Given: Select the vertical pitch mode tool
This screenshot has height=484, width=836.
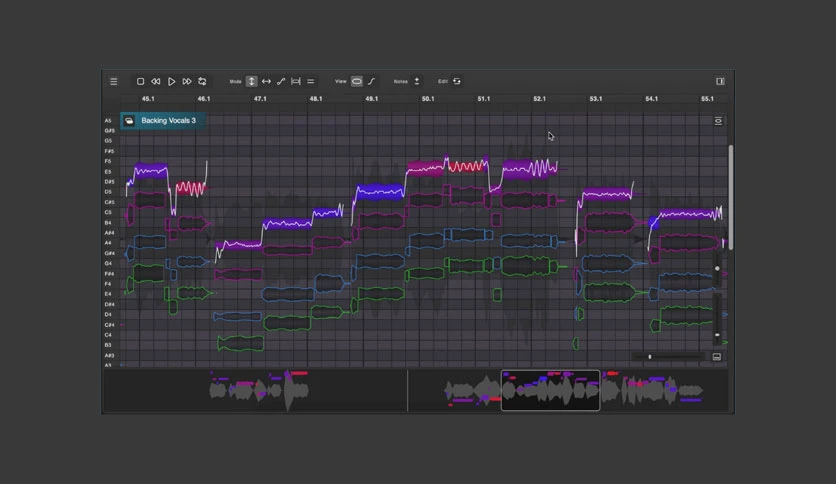Looking at the screenshot, I should pos(251,82).
